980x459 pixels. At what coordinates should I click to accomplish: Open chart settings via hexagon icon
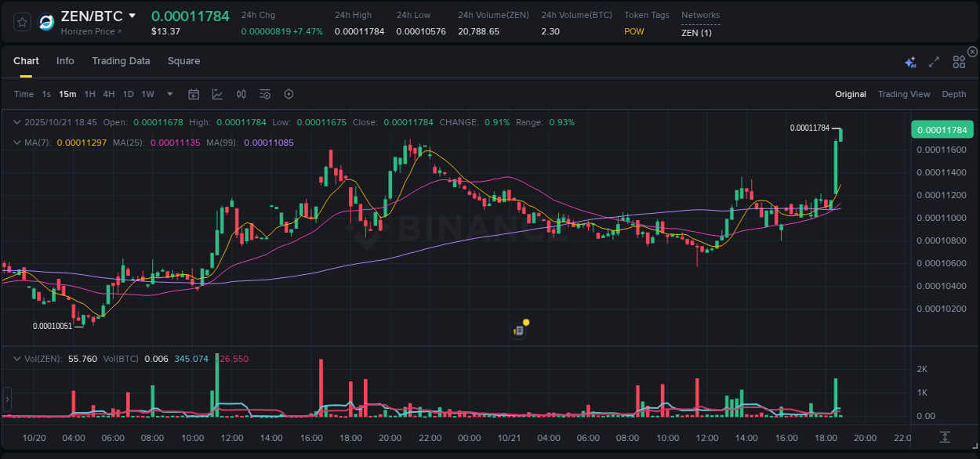point(289,94)
